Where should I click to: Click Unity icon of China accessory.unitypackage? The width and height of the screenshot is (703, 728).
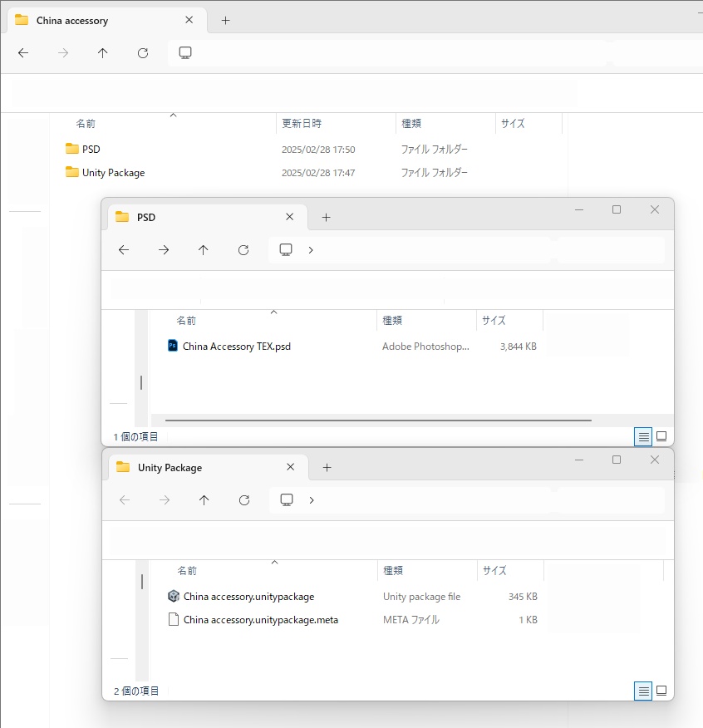174,596
